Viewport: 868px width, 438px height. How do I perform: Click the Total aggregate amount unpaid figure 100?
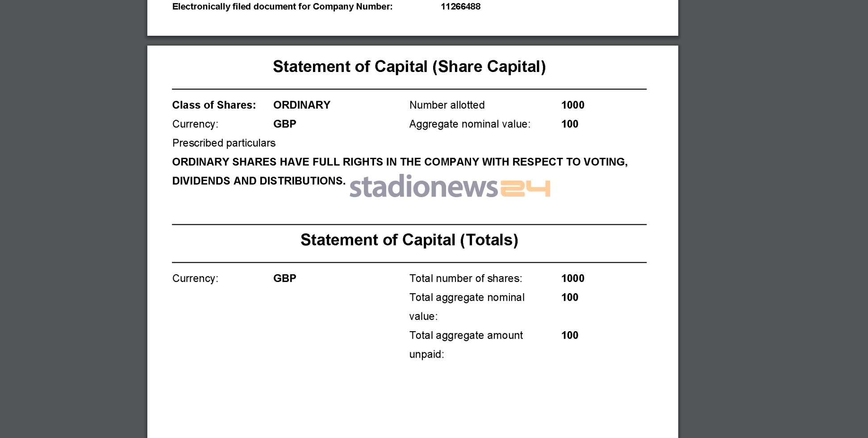pyautogui.click(x=569, y=336)
